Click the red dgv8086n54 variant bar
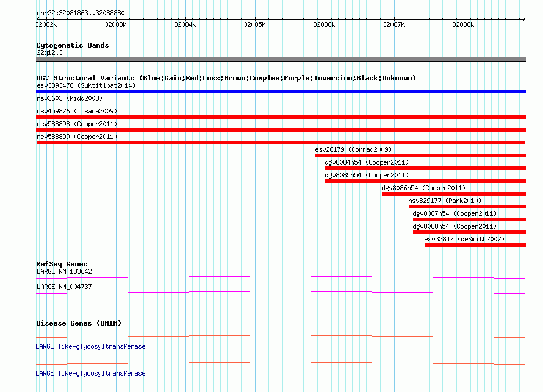543x392 pixels. pos(454,194)
